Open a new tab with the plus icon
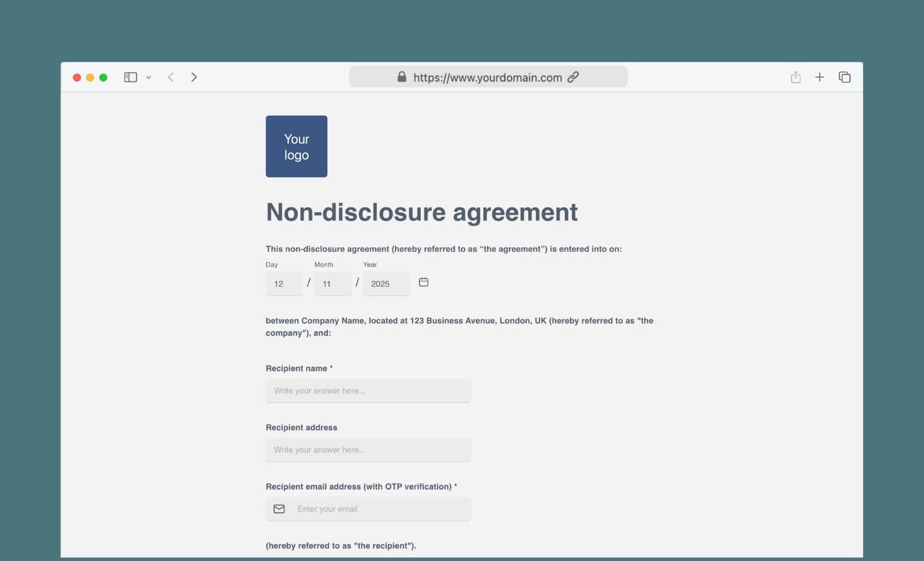 pos(819,77)
